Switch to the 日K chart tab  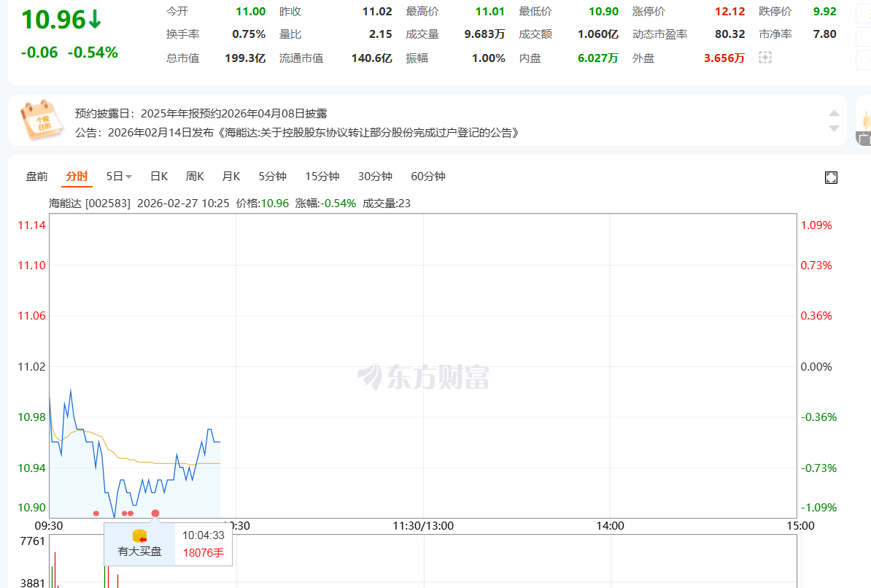159,176
